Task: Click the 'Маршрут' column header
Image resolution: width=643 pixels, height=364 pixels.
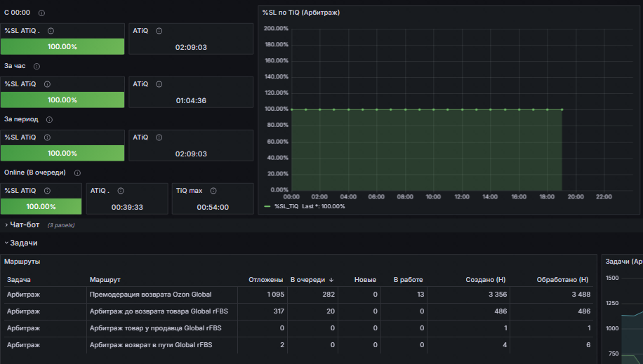Action: tap(105, 280)
